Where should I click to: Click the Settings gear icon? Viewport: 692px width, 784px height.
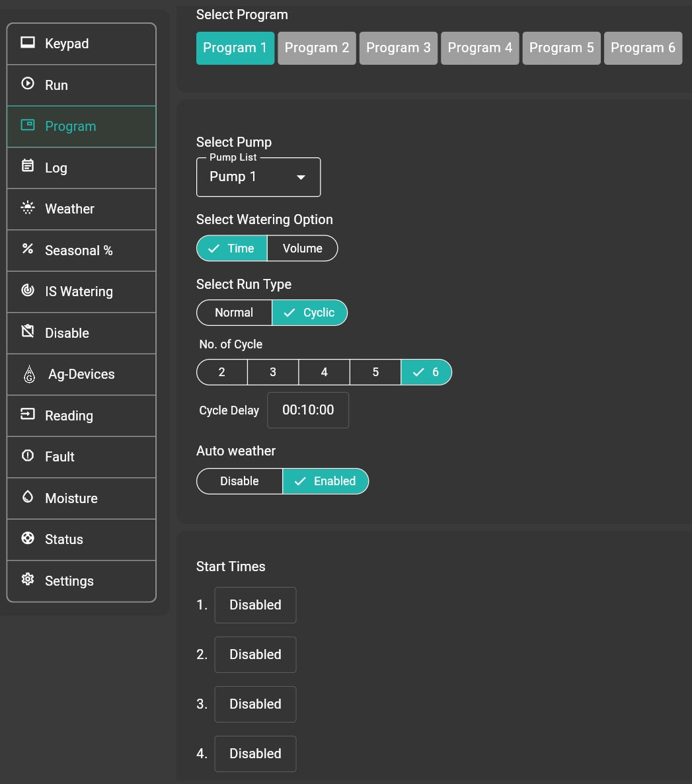tap(28, 580)
